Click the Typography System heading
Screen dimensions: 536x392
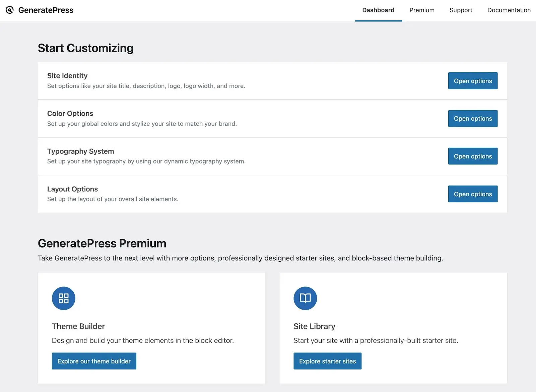(x=81, y=151)
